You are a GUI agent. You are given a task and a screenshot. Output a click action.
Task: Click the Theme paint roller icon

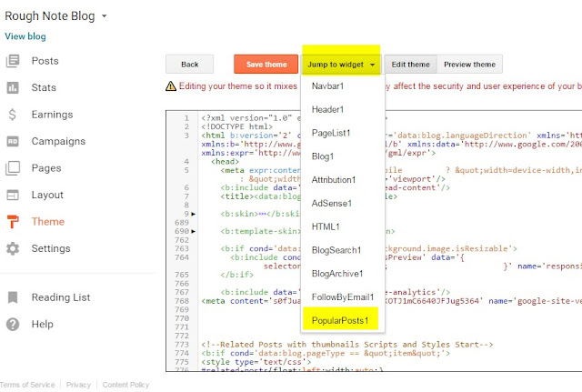pos(13,222)
